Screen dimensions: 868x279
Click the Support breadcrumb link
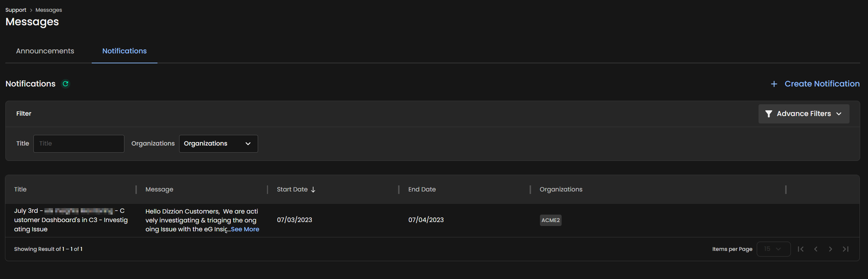tap(16, 10)
